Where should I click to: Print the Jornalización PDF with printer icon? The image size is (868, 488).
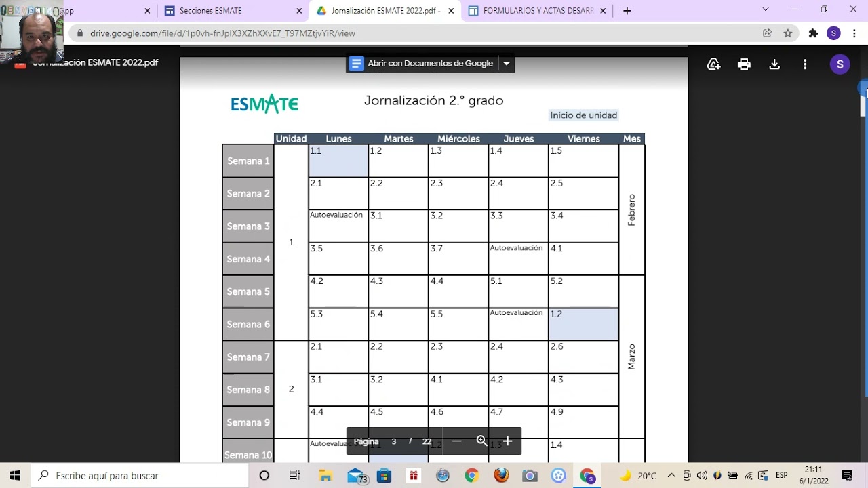pyautogui.click(x=744, y=64)
